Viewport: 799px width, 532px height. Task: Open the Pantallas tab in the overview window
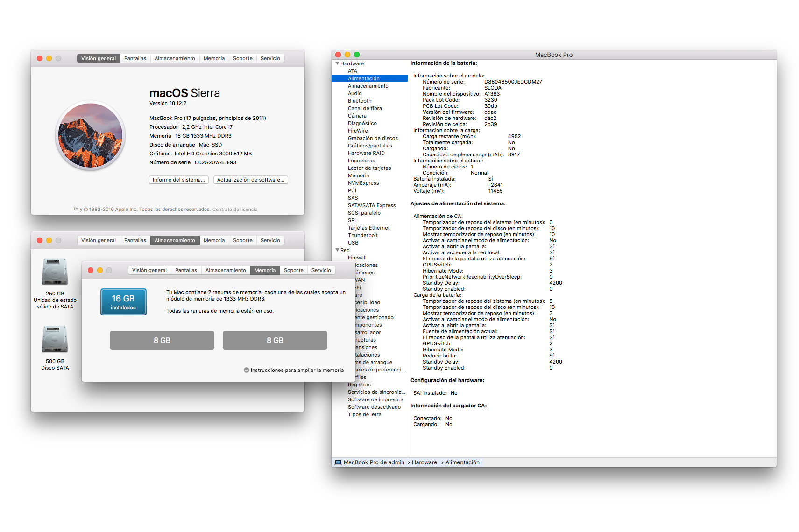click(135, 58)
